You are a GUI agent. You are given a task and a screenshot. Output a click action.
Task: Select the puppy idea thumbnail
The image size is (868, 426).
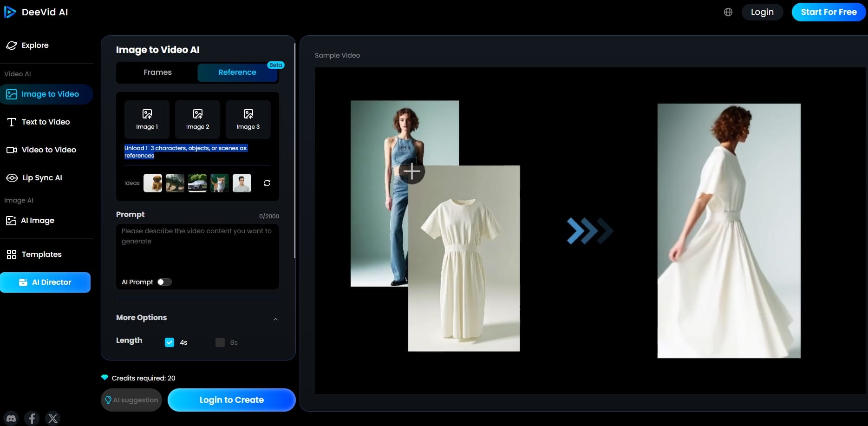click(152, 183)
